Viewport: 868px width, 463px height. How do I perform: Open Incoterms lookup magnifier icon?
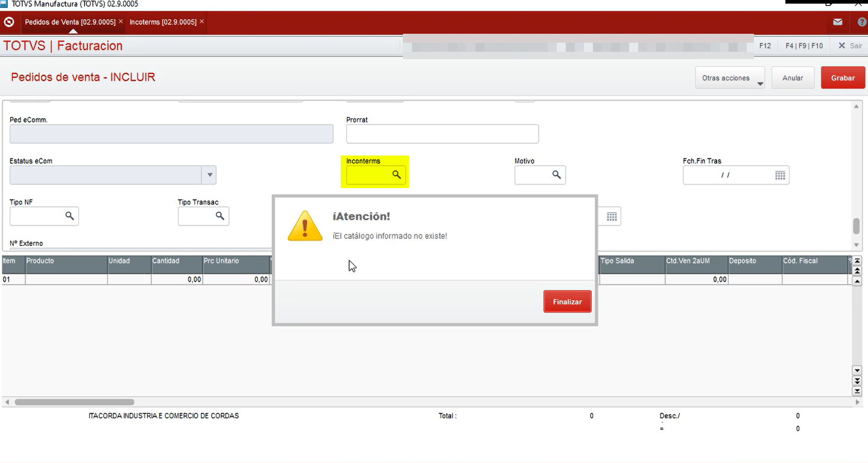pyautogui.click(x=396, y=175)
